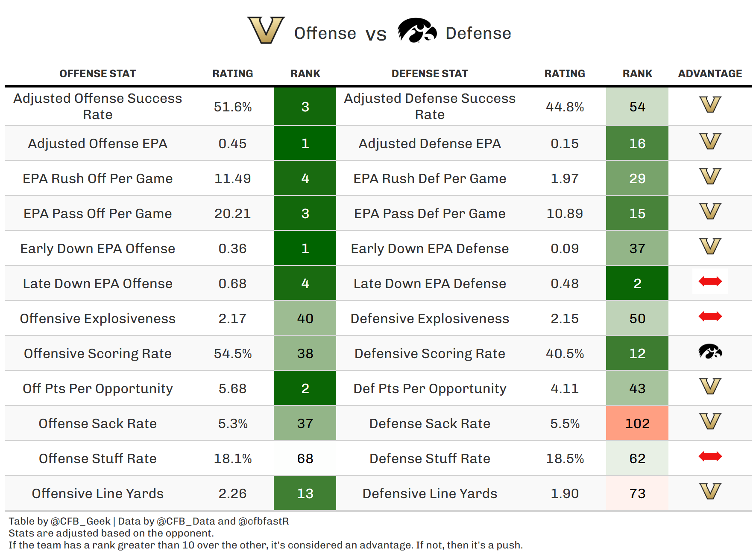Image resolution: width=756 pixels, height=560 pixels.
Task: Click the Iowa logo in Defensive Scoring Rate row
Action: click(710, 352)
